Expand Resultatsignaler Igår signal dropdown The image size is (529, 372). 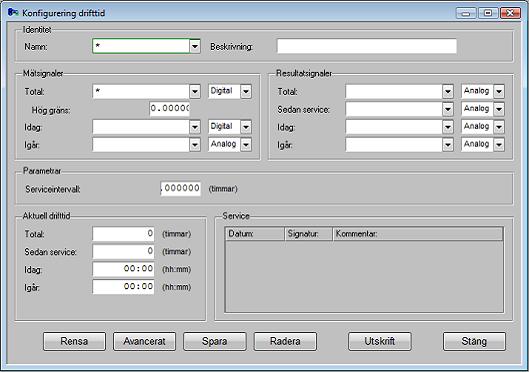pyautogui.click(x=448, y=145)
